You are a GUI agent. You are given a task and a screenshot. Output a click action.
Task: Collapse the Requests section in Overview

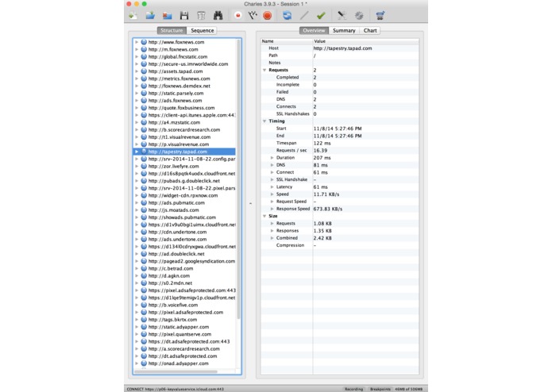pyautogui.click(x=264, y=70)
